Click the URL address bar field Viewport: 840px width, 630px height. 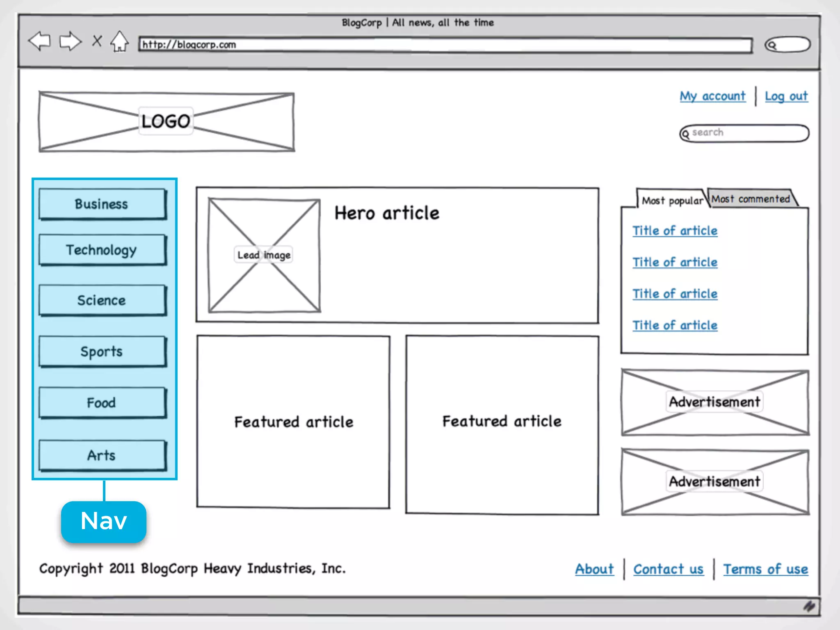(x=445, y=45)
